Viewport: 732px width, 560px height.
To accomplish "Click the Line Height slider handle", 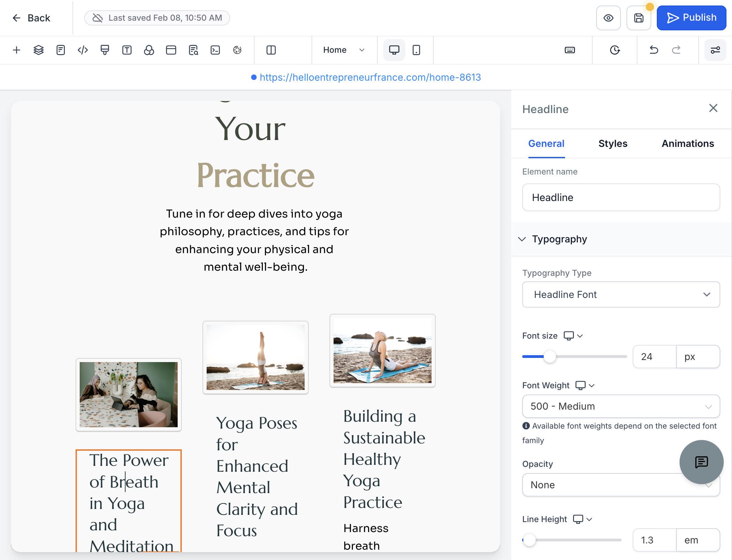I will coord(529,540).
